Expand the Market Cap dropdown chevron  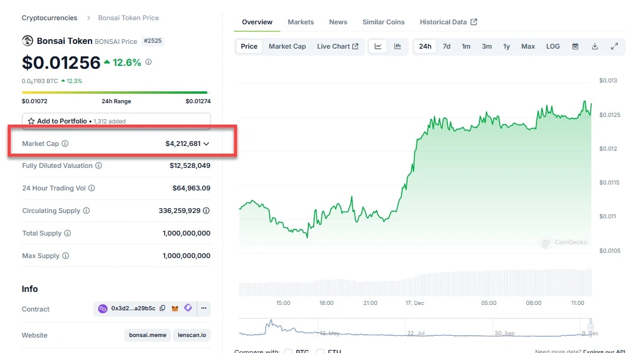click(x=206, y=144)
